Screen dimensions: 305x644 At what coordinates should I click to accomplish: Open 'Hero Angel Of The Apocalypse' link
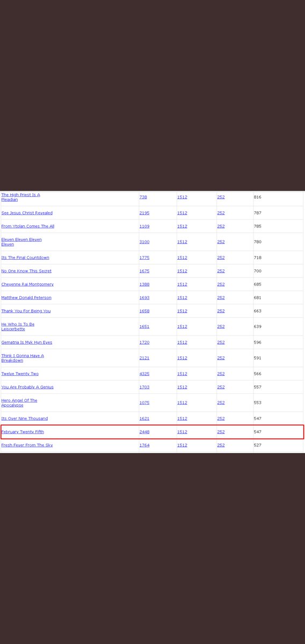[x=19, y=403]
